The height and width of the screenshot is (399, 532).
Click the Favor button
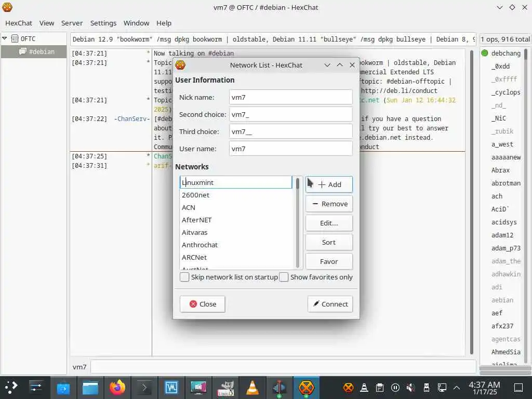329,262
